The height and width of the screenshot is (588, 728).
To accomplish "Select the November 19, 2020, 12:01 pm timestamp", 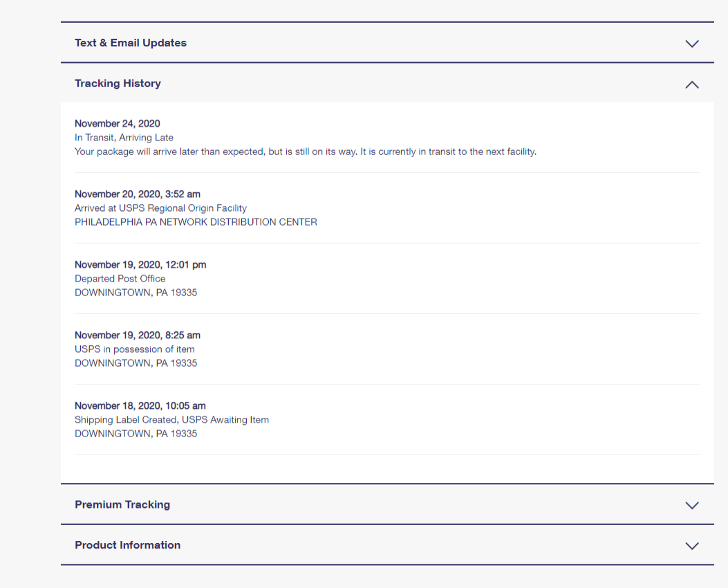I will click(x=140, y=265).
